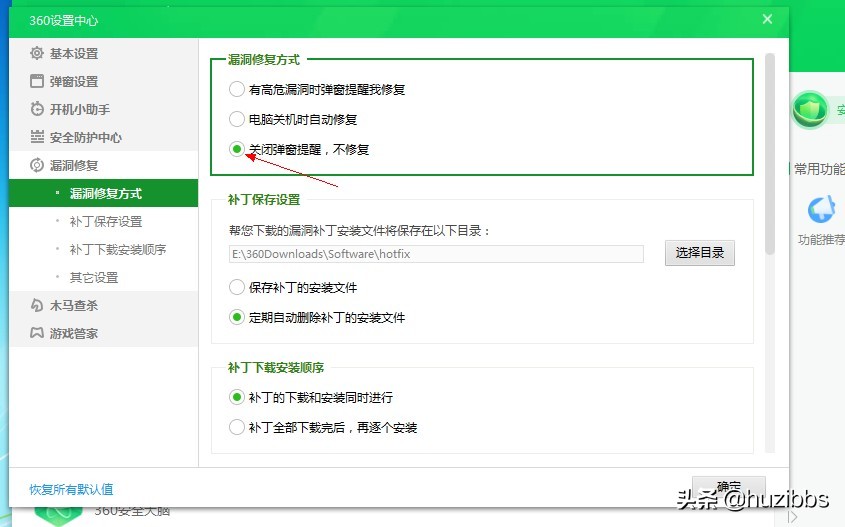The height and width of the screenshot is (527, 845).
Task: Click the 确定 button
Action: [729, 487]
